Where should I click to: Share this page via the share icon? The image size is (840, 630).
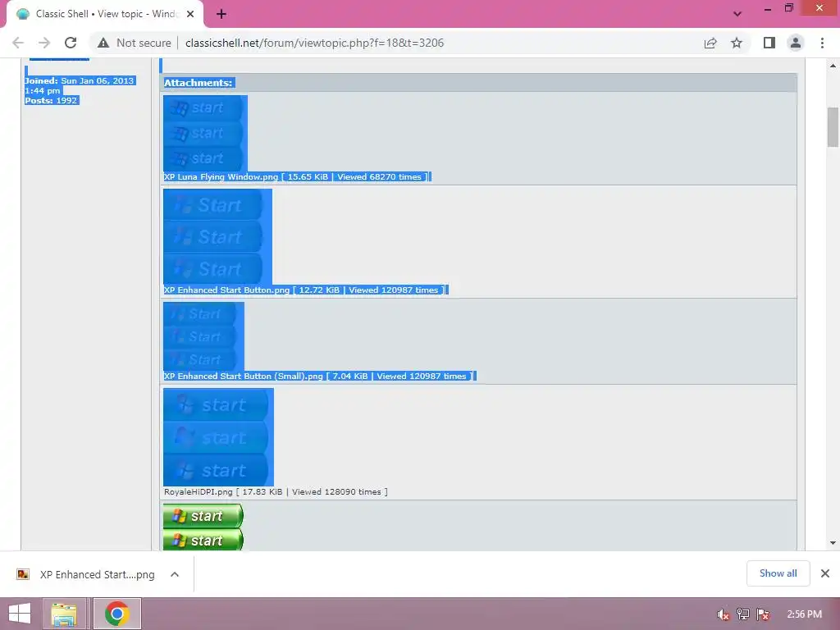click(x=710, y=43)
